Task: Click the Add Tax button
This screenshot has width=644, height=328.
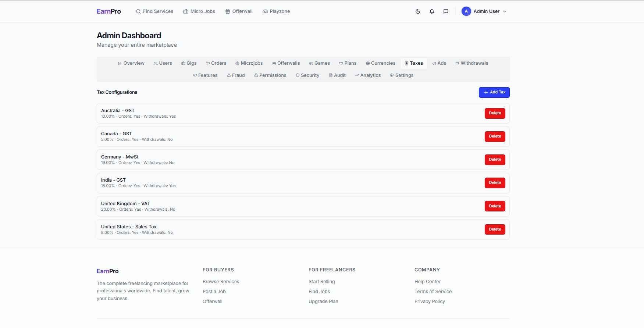Action: point(494,92)
